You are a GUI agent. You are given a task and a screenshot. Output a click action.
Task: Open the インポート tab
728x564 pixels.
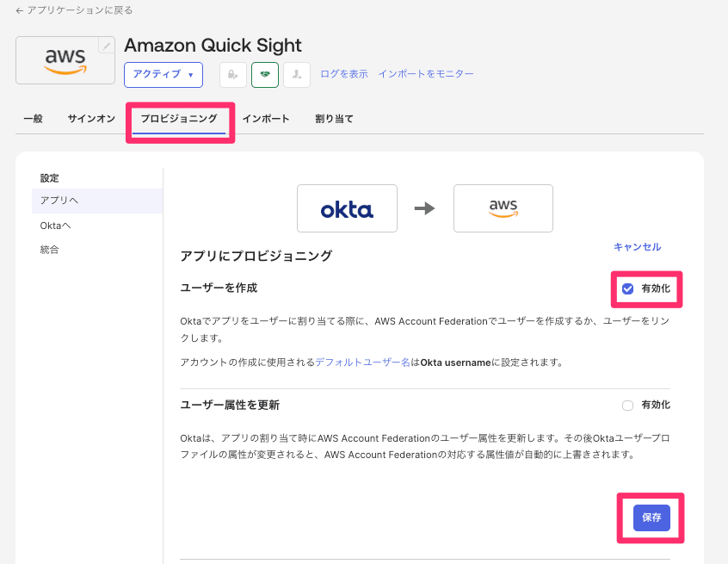(267, 119)
